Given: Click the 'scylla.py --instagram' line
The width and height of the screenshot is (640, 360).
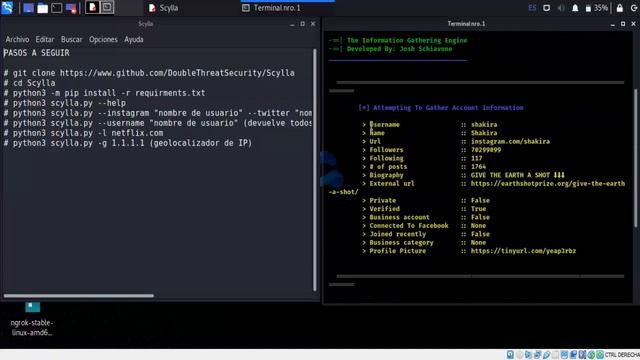Looking at the screenshot, I should point(158,113).
